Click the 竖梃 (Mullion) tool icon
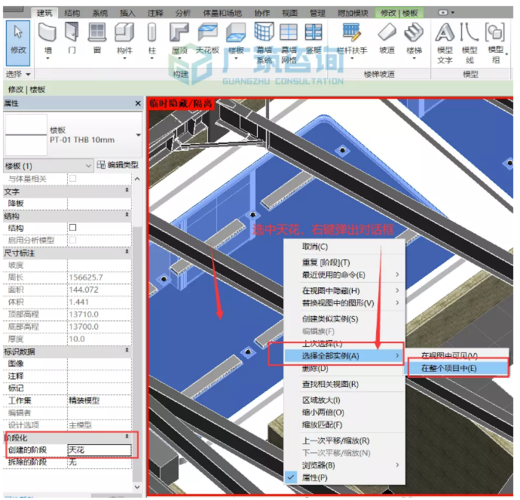 pos(313,32)
